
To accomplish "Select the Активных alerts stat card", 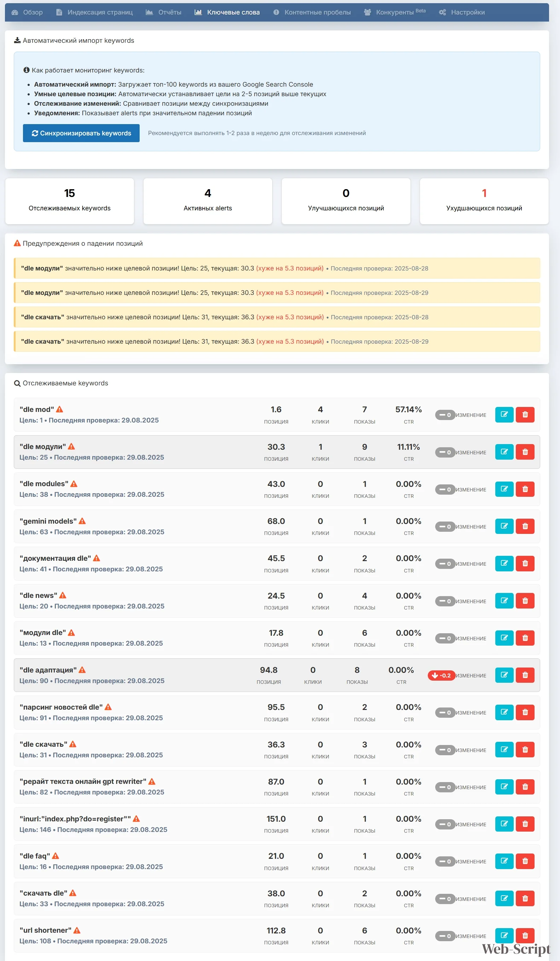I will 208,201.
